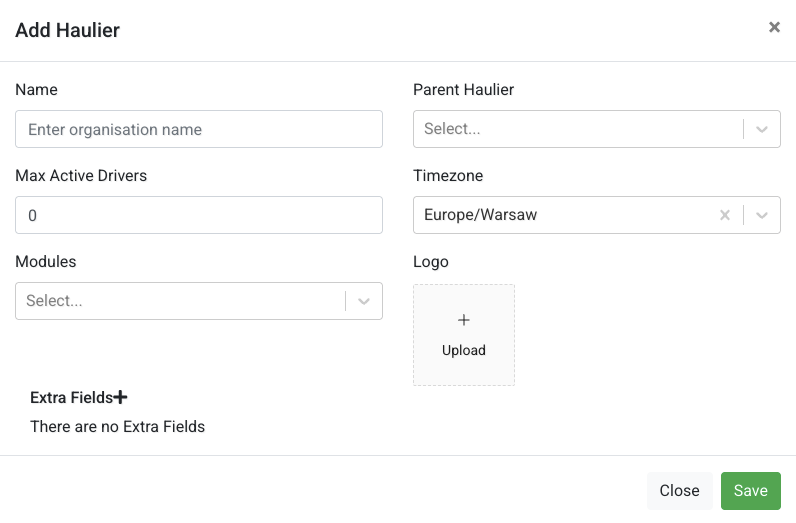Click the Name field label
The height and width of the screenshot is (523, 796).
tap(37, 89)
